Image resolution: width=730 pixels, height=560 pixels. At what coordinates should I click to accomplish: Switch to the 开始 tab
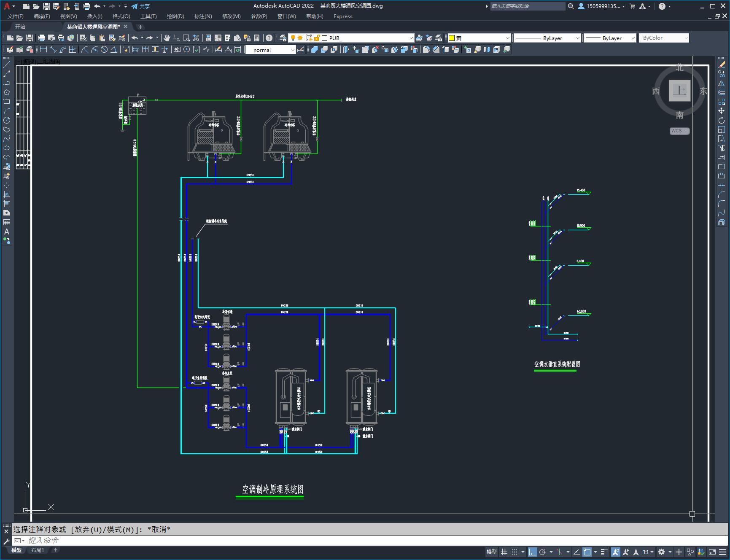[20, 27]
